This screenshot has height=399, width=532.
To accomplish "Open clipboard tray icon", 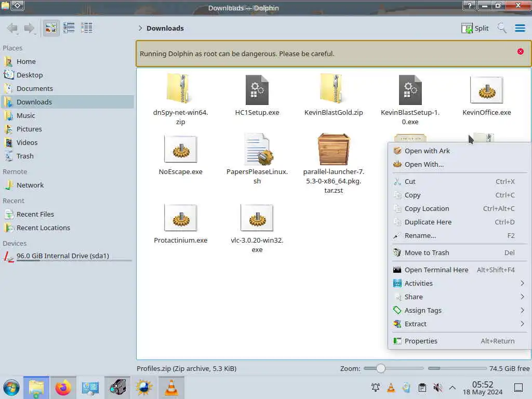I will (422, 388).
